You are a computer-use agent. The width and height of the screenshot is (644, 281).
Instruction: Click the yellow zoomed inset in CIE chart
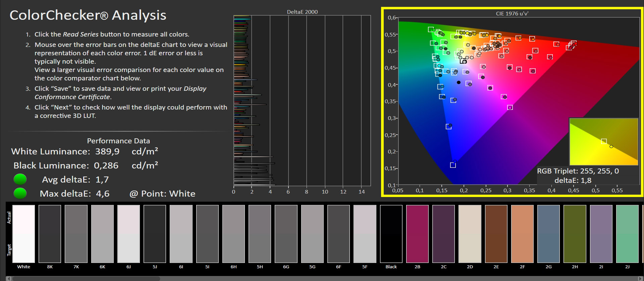click(604, 141)
